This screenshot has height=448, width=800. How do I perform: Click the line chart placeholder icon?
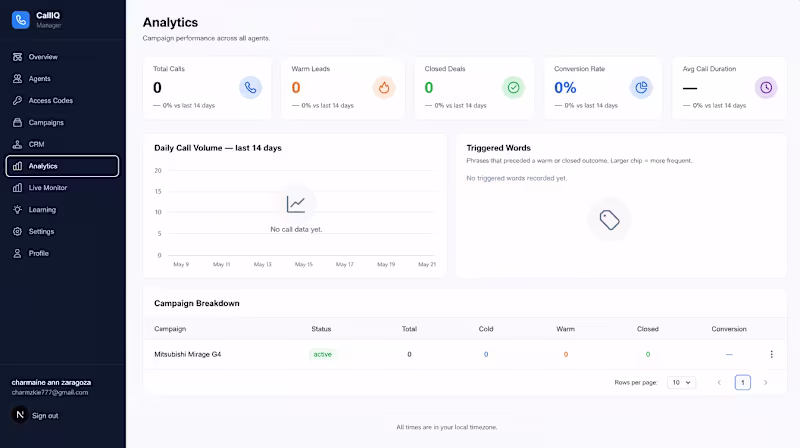coord(296,204)
